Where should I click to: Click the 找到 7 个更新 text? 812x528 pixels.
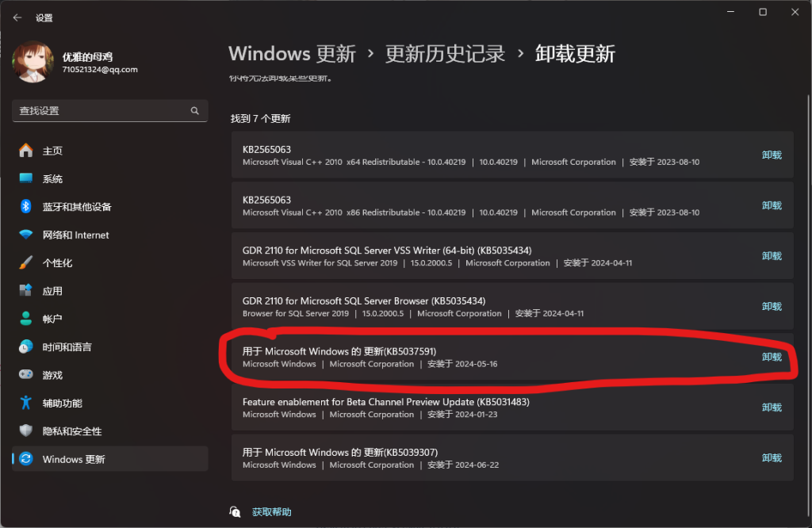260,119
